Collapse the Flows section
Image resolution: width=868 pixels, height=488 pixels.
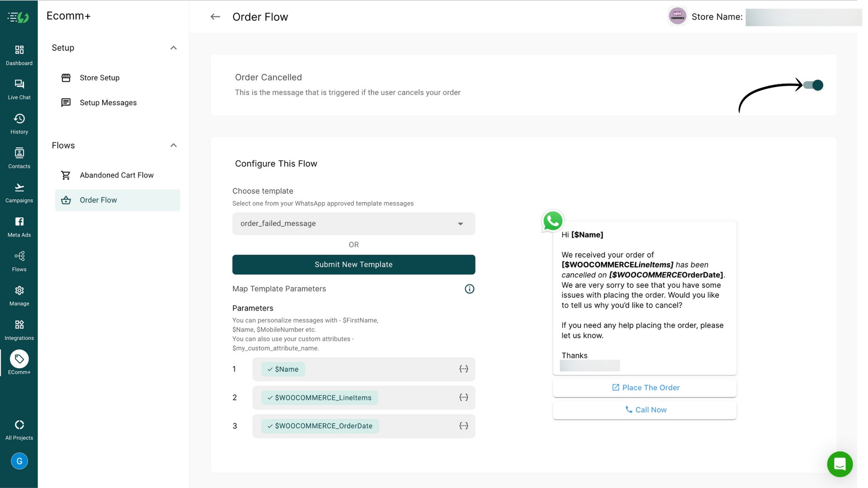point(174,145)
